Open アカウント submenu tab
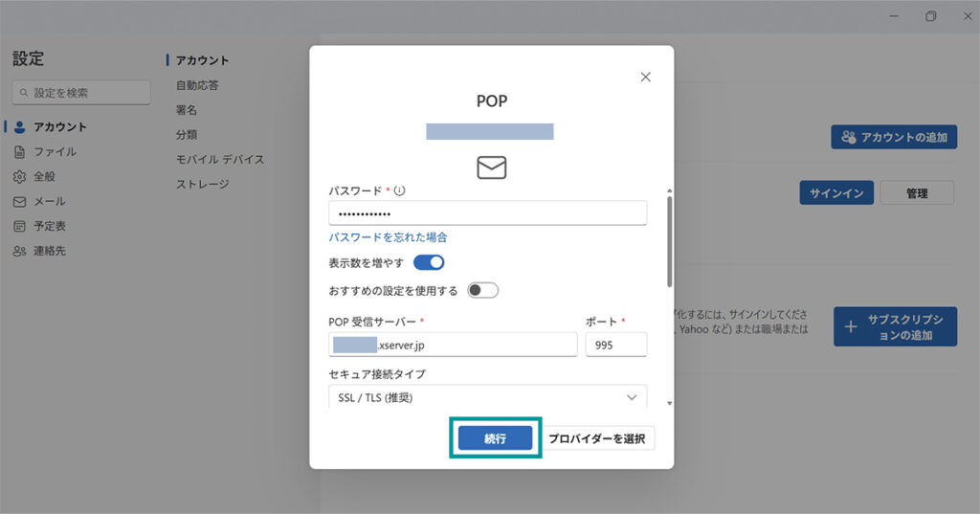Screen dimensions: 980x514 (x=202, y=60)
